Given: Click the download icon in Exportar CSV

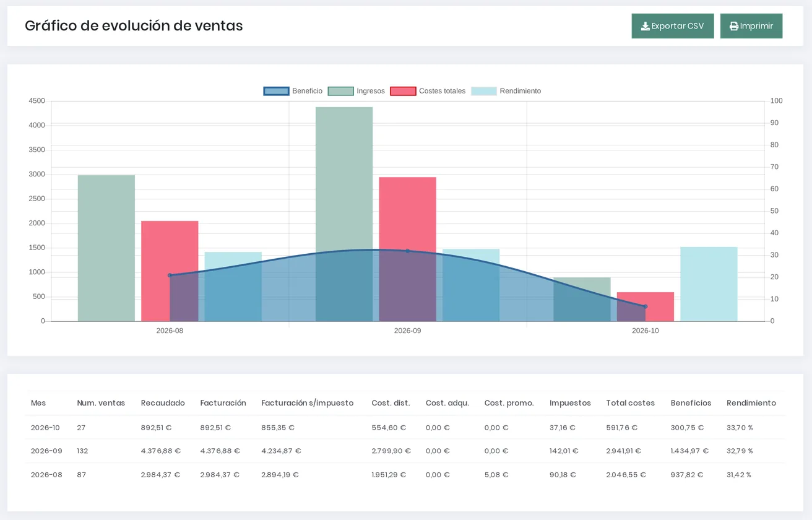Looking at the screenshot, I should 646,26.
